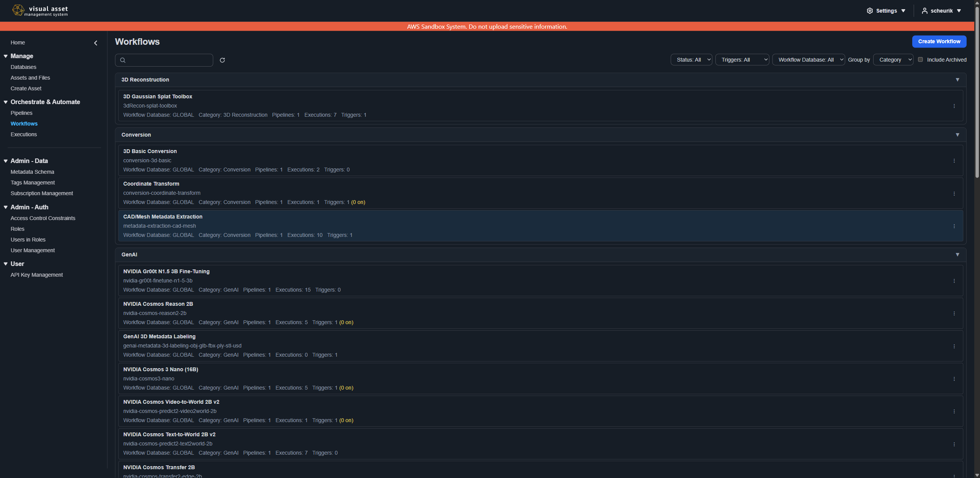This screenshot has height=478, width=980.
Task: Collapse the Orchestrate & Automate sidebar section
Action: point(6,102)
